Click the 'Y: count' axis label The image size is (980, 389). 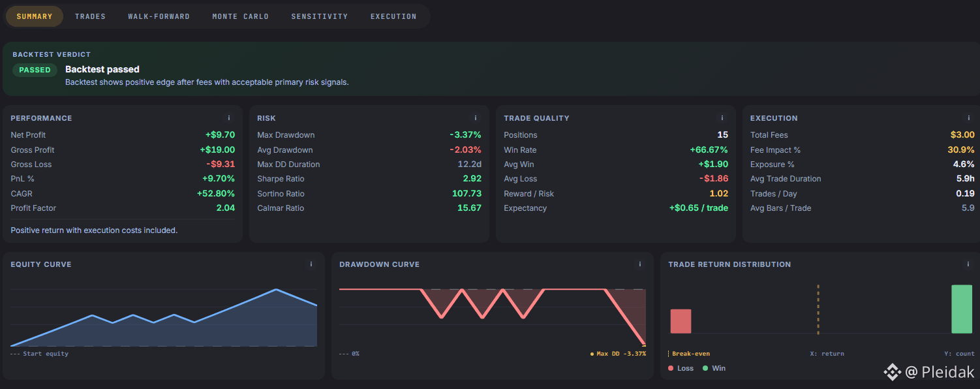(x=960, y=354)
